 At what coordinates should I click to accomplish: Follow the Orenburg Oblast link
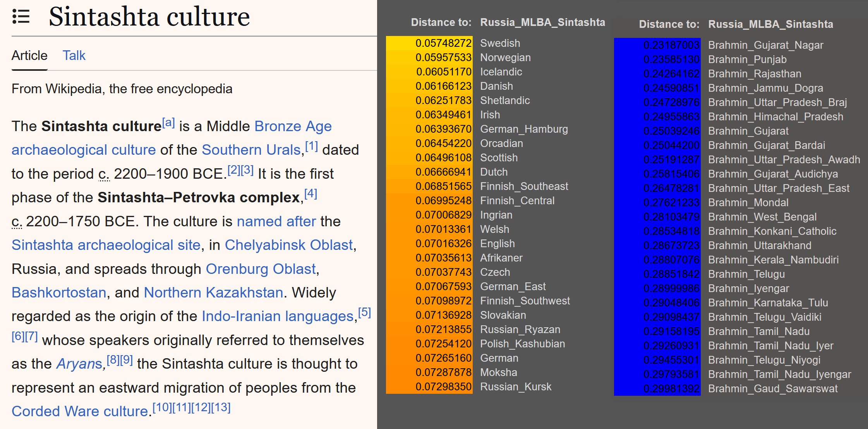(261, 269)
